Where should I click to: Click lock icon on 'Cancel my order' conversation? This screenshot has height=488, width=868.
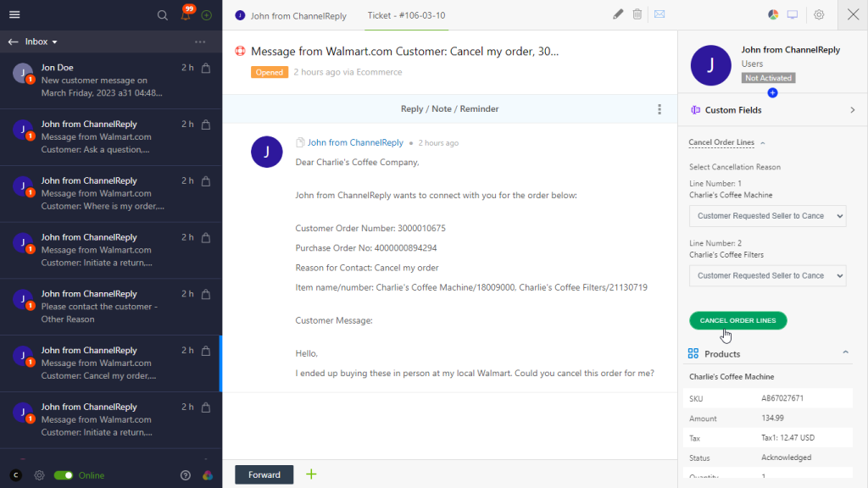click(206, 351)
